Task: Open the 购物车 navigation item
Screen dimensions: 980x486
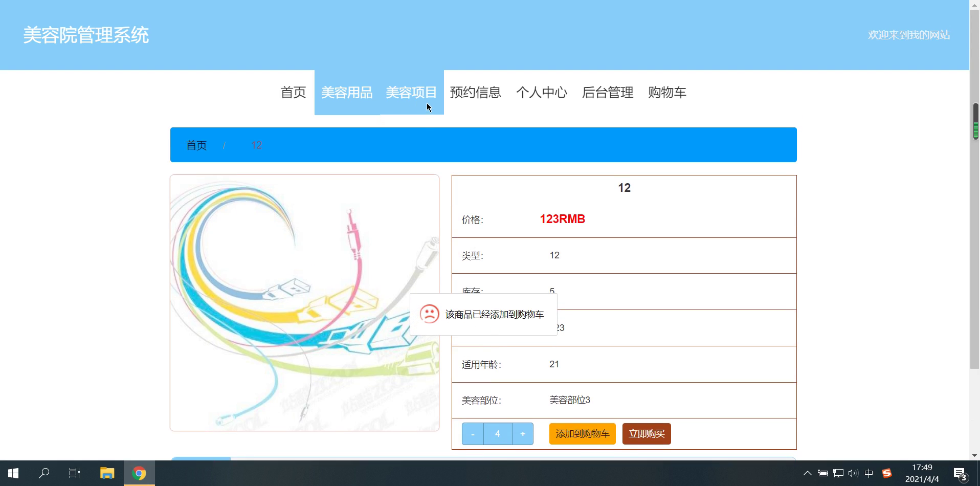Action: tap(667, 93)
